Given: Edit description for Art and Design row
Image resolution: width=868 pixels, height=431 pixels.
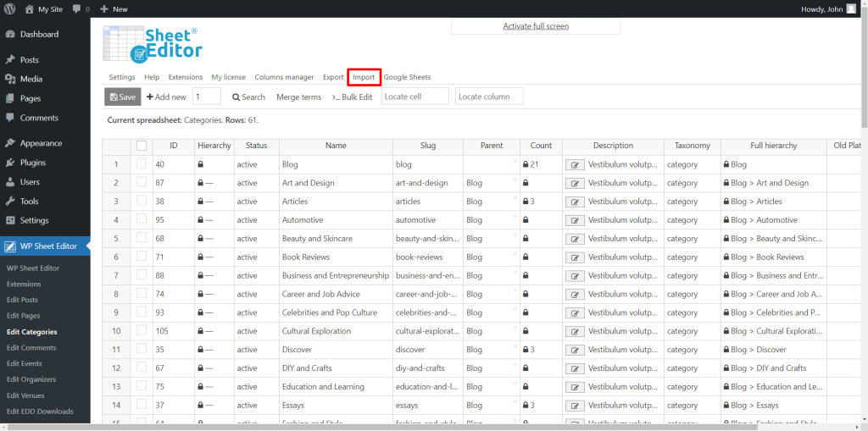Looking at the screenshot, I should [x=575, y=183].
